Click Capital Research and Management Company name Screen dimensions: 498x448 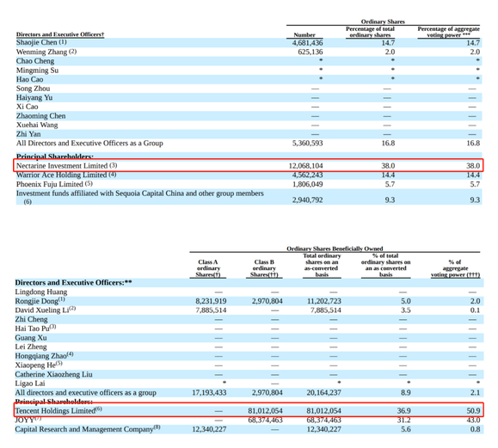click(x=88, y=429)
